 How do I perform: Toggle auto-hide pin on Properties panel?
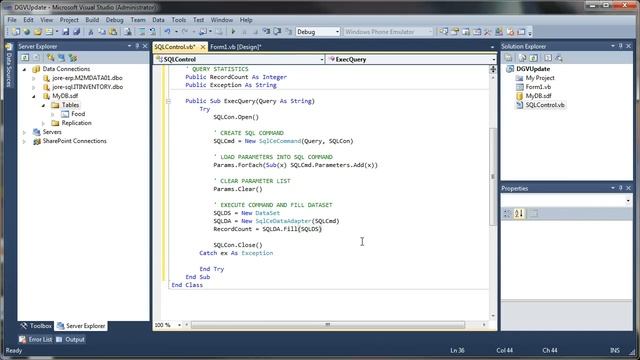620,188
